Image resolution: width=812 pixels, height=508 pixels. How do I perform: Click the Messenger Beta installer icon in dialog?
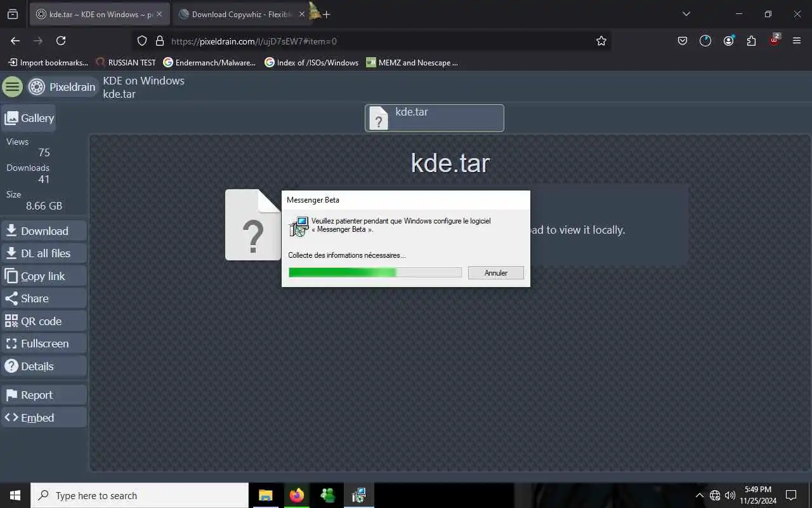coord(299,227)
